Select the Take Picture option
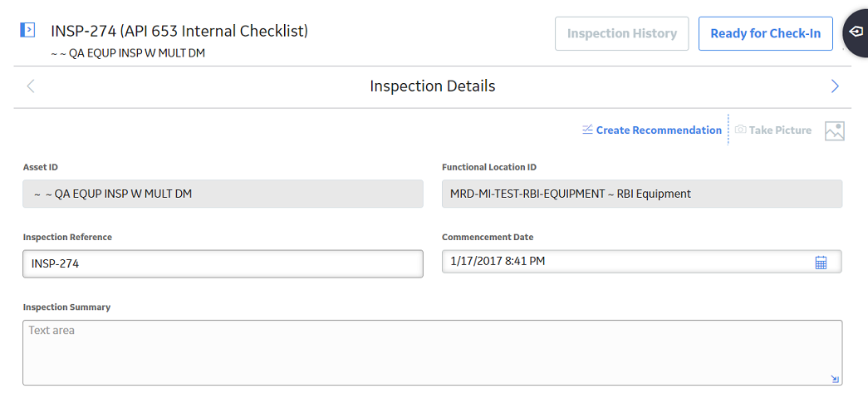 772,130
